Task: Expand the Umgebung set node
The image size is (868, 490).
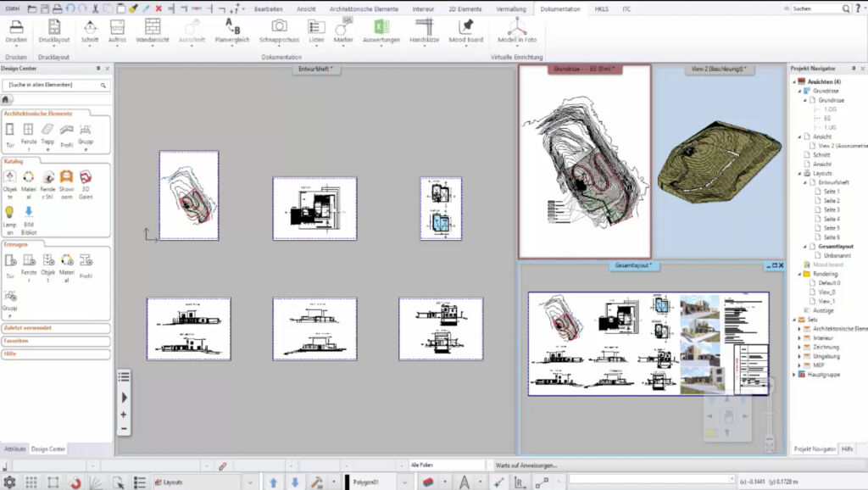Action: (799, 357)
